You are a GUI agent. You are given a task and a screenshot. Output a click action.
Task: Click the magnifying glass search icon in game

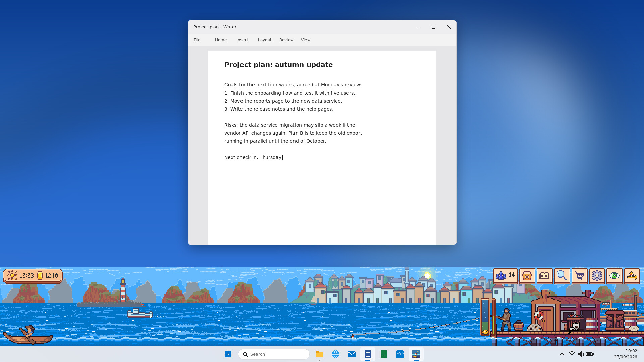pyautogui.click(x=562, y=276)
